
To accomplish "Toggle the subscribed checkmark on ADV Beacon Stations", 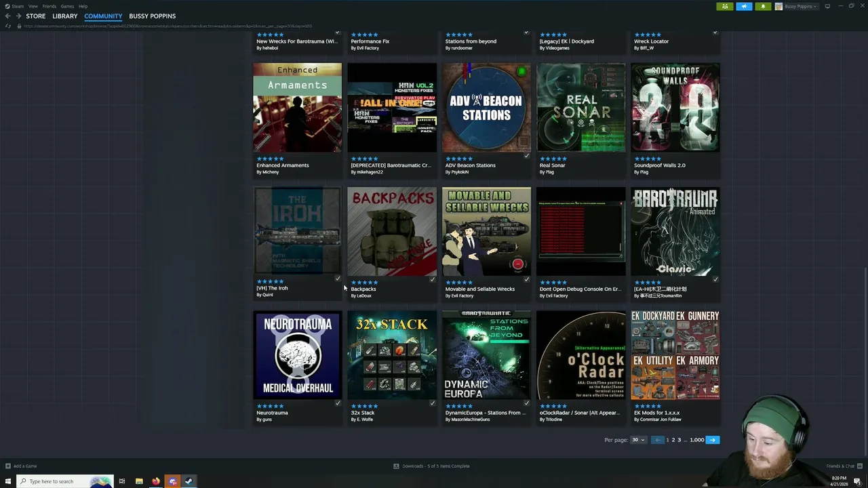I will click(x=526, y=155).
